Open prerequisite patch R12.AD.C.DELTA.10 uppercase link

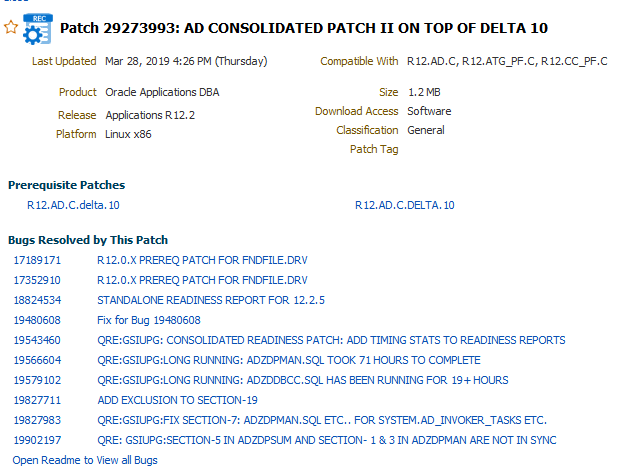(x=404, y=205)
